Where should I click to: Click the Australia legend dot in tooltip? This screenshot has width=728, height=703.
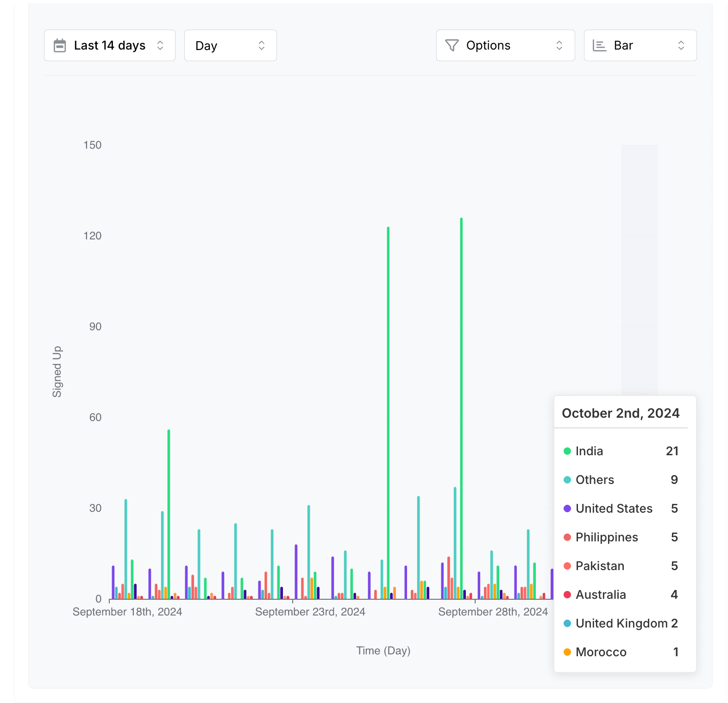pos(567,595)
